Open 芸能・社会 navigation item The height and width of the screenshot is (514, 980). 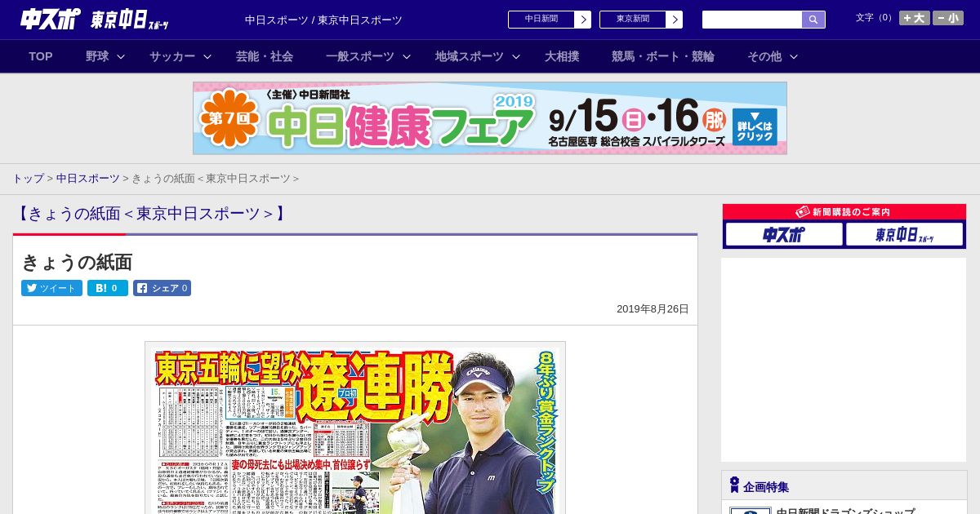pyautogui.click(x=265, y=56)
